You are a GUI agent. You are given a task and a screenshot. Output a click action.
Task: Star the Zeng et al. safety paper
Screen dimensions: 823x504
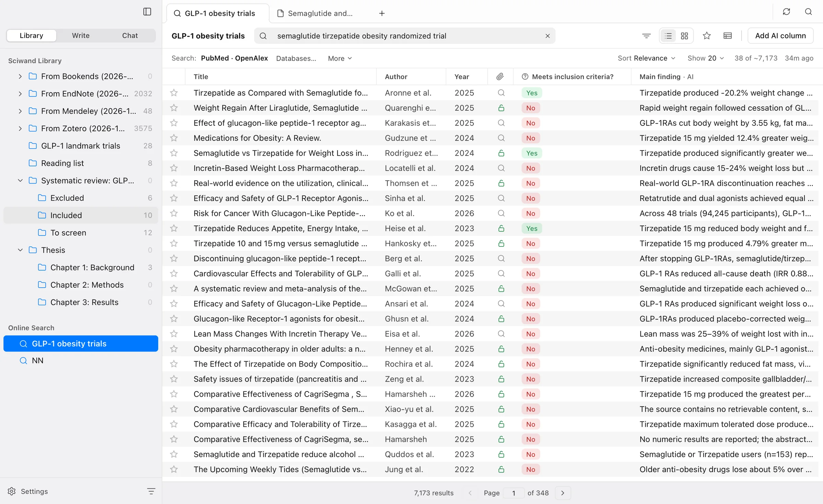(x=174, y=379)
